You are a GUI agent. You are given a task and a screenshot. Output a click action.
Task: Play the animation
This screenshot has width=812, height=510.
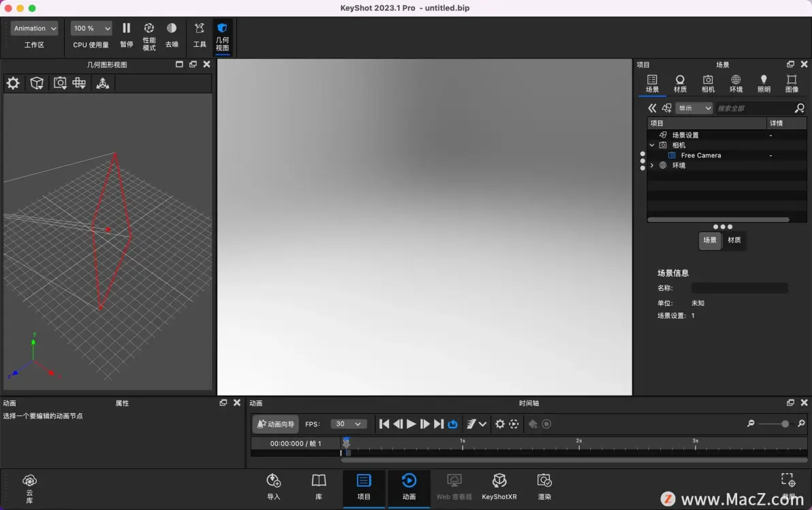(x=411, y=424)
